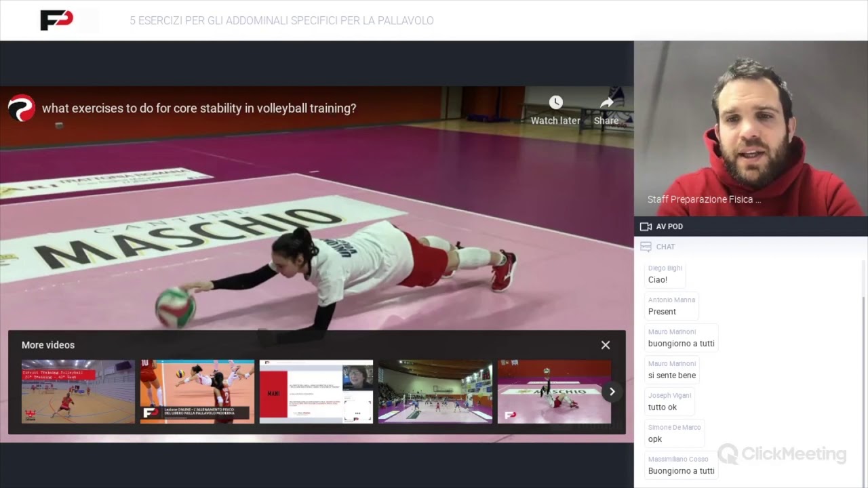Click the YouTube channel avatar icon

pyautogui.click(x=22, y=108)
